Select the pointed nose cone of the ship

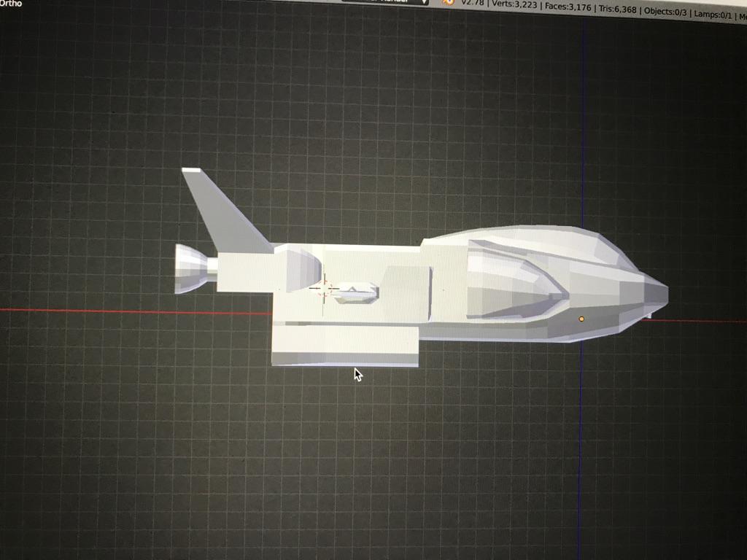coord(655,293)
